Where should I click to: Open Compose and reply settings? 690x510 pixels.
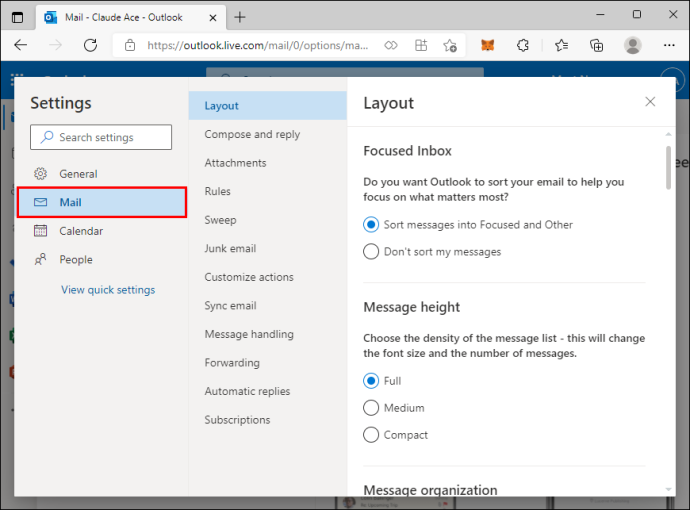(x=268, y=134)
